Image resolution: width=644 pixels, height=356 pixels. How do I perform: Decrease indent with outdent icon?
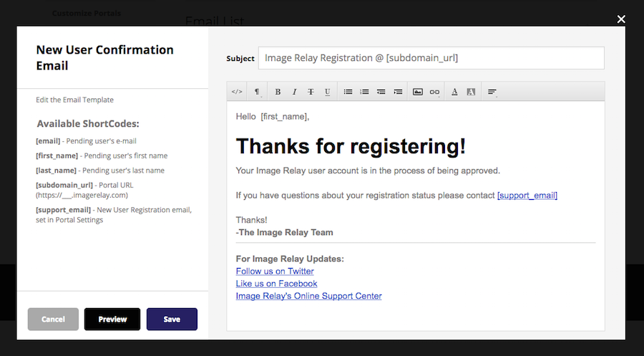[381, 92]
